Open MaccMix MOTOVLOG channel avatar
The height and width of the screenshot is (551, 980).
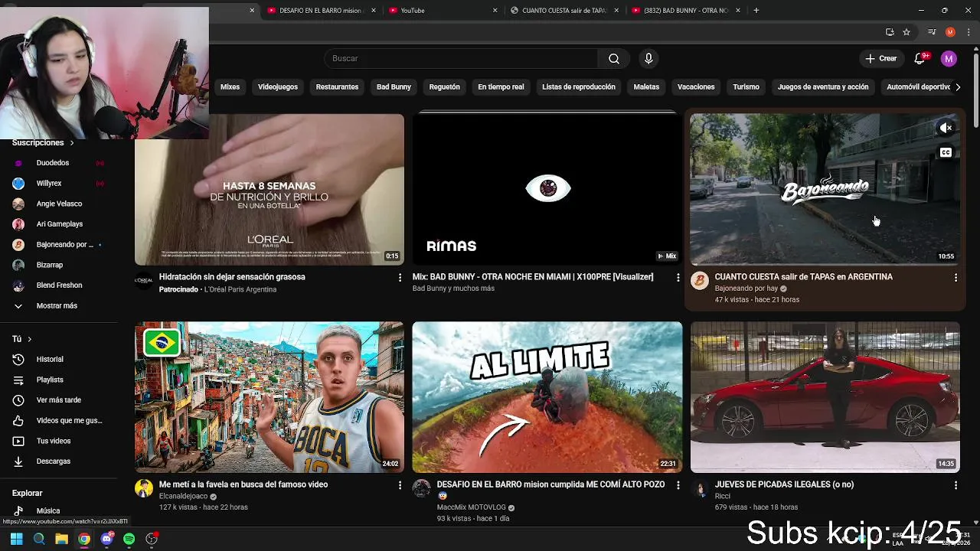[421, 488]
